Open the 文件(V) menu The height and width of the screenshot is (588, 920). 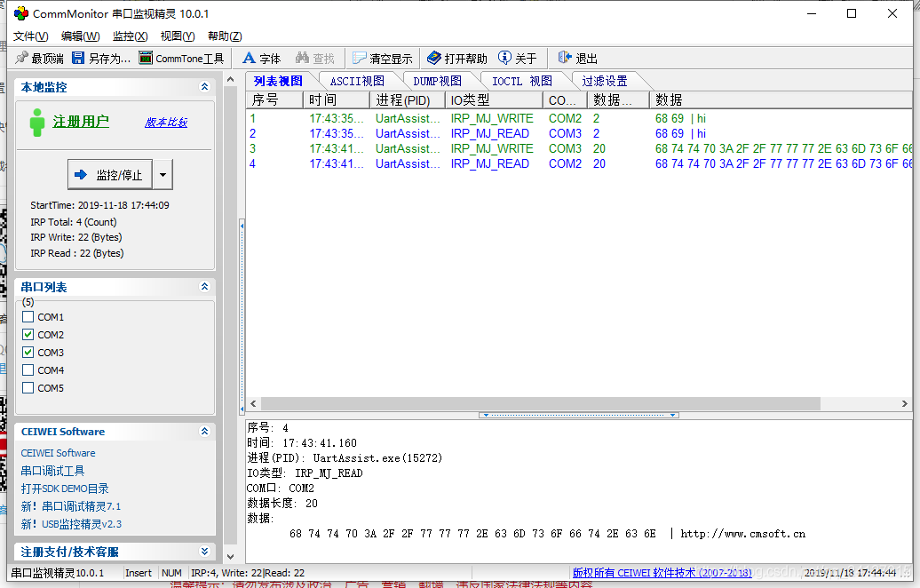tap(30, 36)
